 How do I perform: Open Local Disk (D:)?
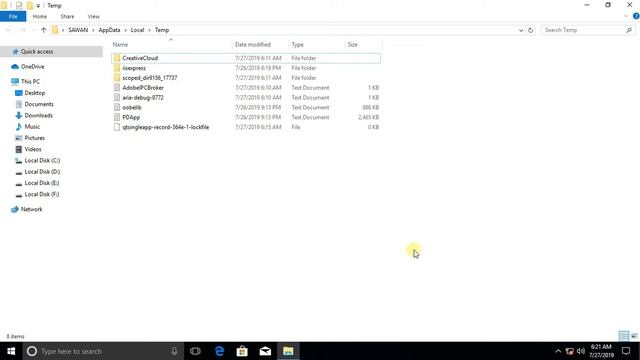(x=42, y=172)
